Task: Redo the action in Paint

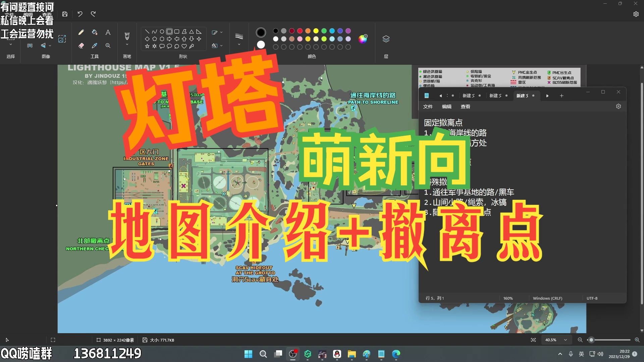Action: (93, 14)
